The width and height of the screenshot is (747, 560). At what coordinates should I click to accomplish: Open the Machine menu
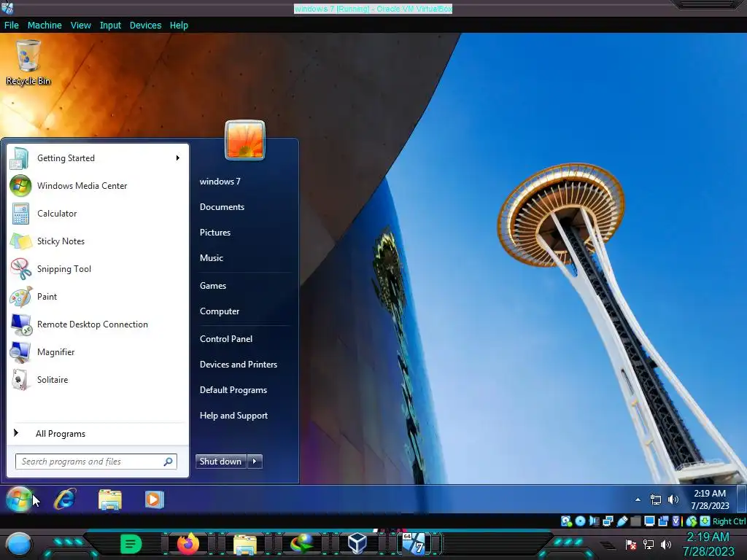click(44, 26)
